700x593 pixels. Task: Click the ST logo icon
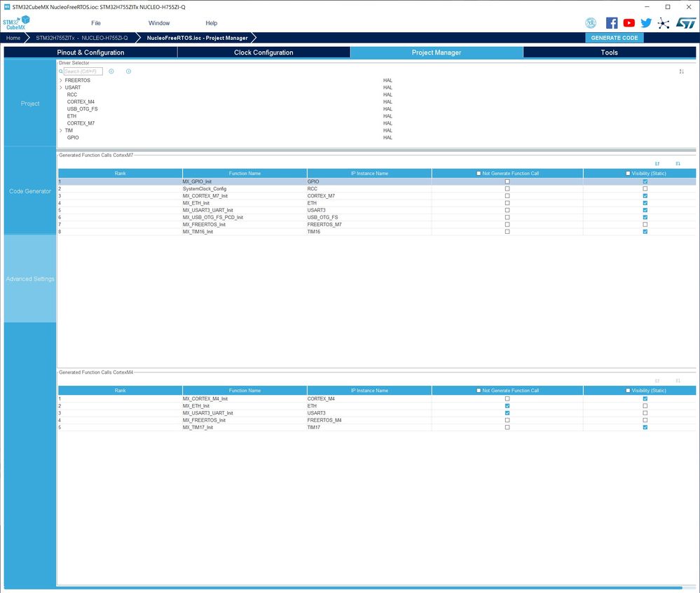click(x=686, y=23)
